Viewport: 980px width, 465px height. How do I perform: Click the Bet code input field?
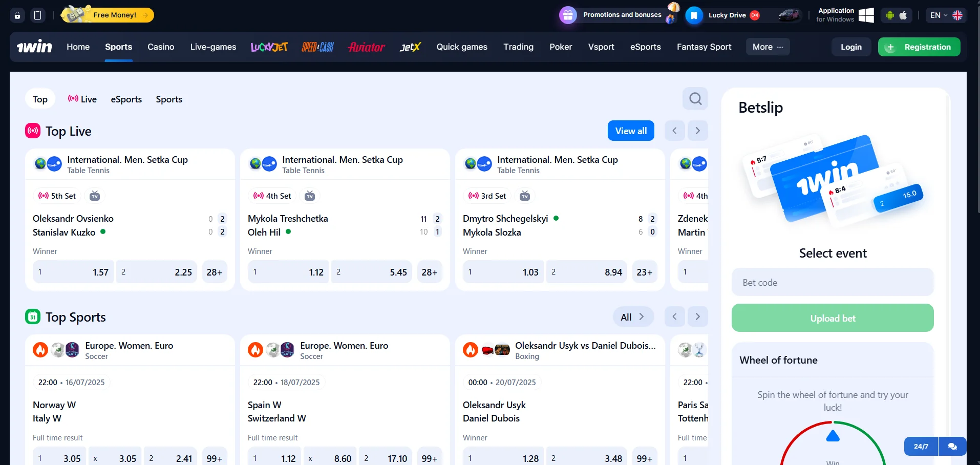(833, 282)
